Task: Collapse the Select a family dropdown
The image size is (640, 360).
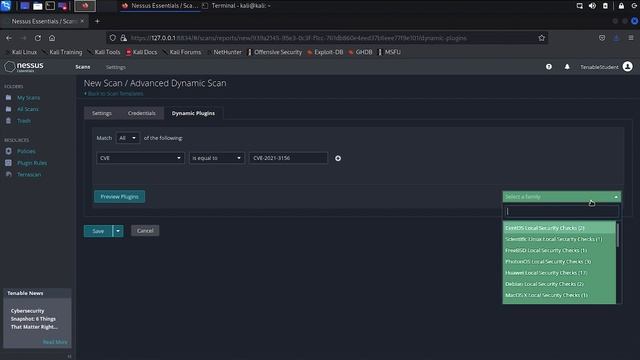Action: tap(562, 197)
